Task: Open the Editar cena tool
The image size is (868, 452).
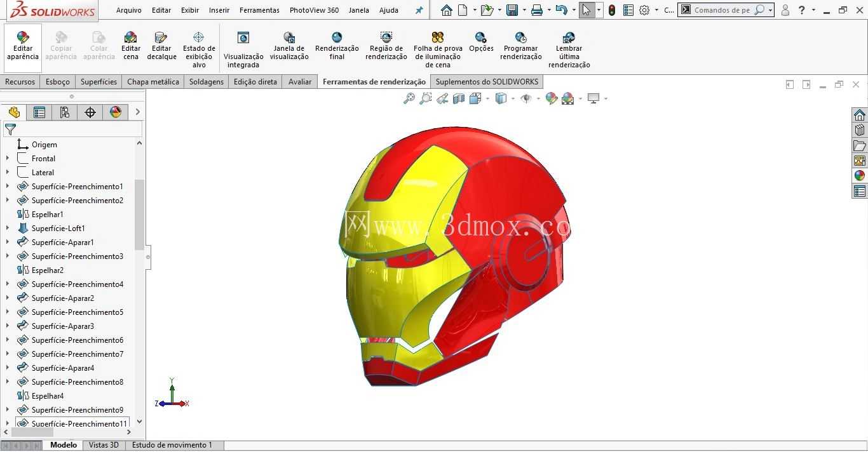Action: pos(131,46)
